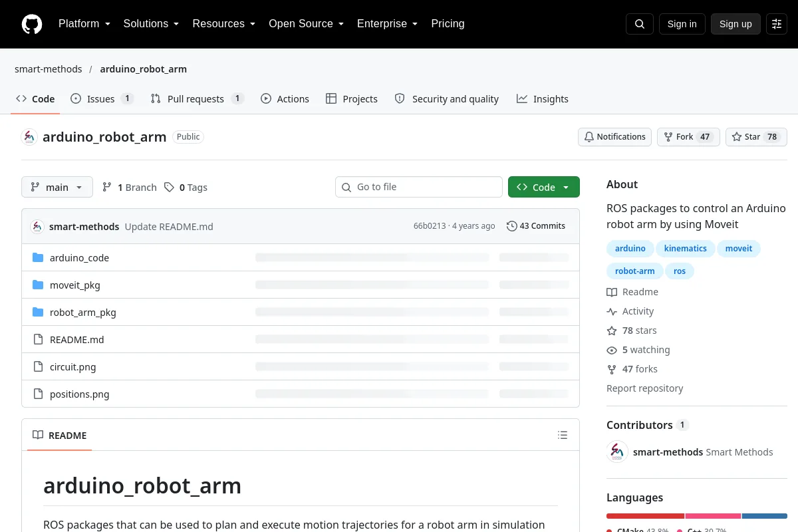Click smart-methods author name in commit row
The height and width of the screenshot is (532, 798).
84,227
